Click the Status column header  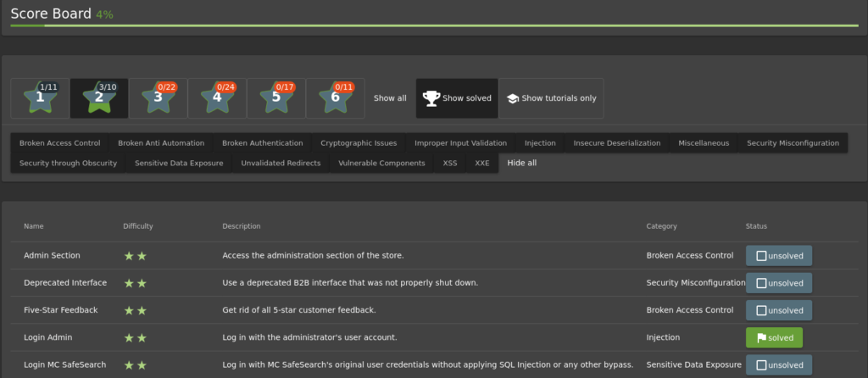(x=756, y=226)
